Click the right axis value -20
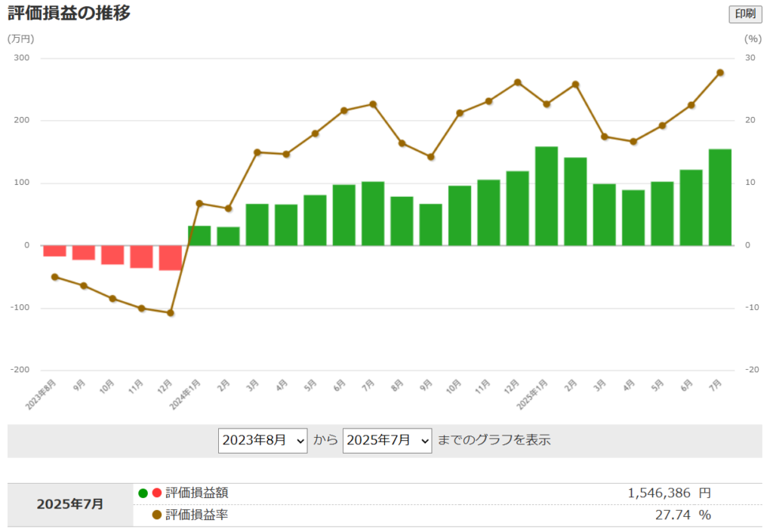This screenshot has height=532, width=773. point(752,370)
